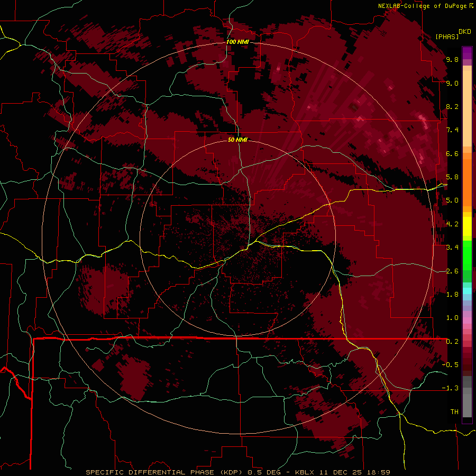Click the 5.0 scale value
The height and width of the screenshot is (476, 476).
[x=452, y=200]
